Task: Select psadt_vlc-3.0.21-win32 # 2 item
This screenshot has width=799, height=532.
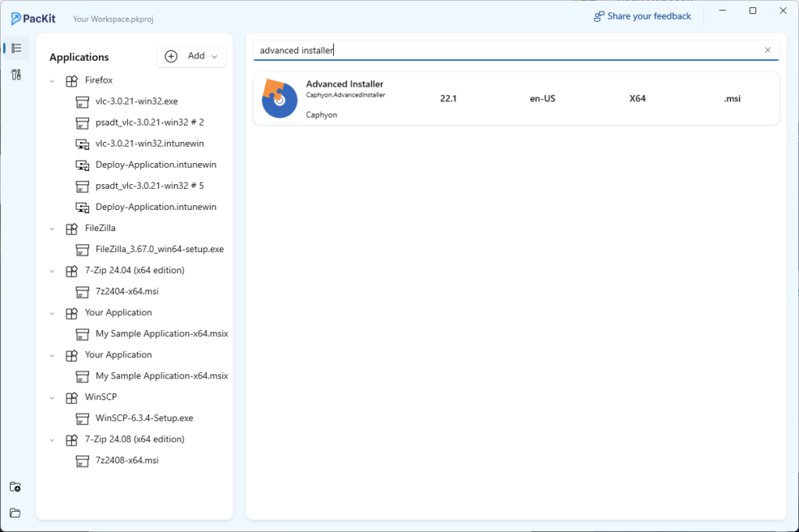Action: click(x=150, y=122)
